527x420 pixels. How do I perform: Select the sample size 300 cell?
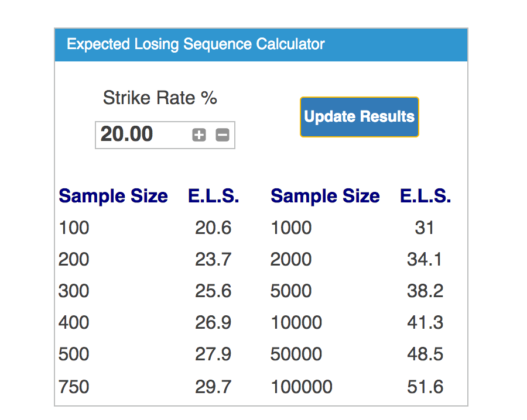tap(74, 291)
